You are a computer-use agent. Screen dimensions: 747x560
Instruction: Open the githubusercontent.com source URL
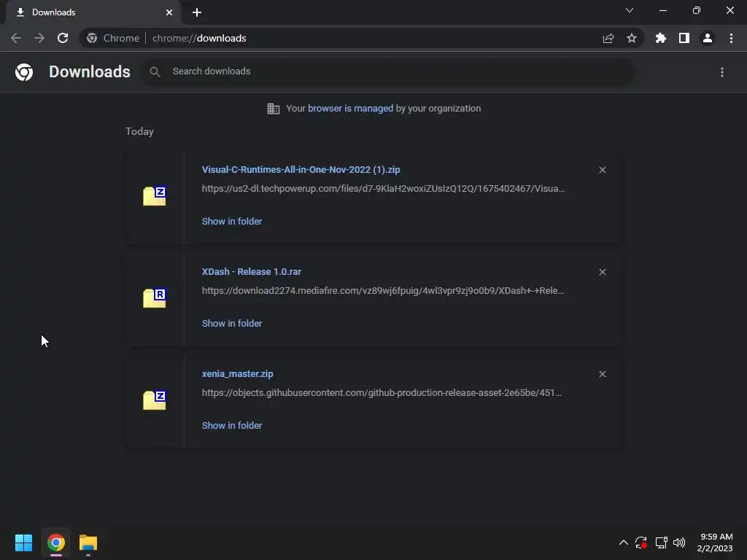click(x=382, y=393)
